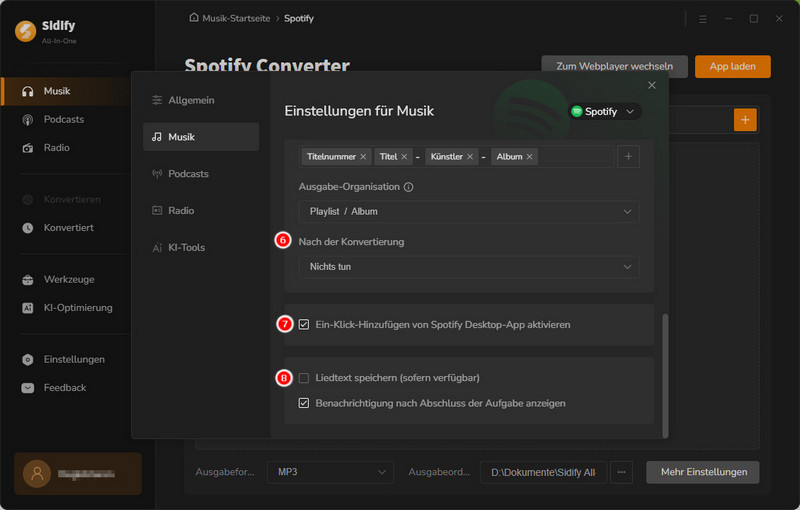Add a new filename tag with plus
Image resolution: width=800 pixels, height=510 pixels.
(x=628, y=157)
